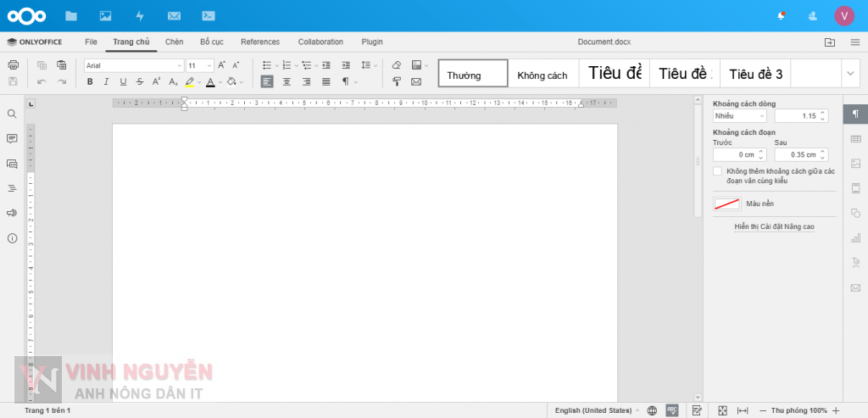Enable the no-spacing-between-same-style paragraphs checkbox

click(718, 171)
